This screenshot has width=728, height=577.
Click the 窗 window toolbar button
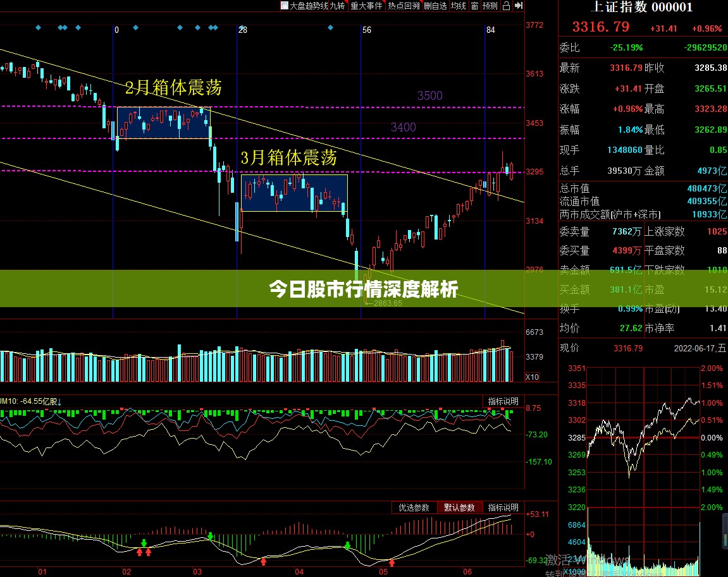(474, 6)
